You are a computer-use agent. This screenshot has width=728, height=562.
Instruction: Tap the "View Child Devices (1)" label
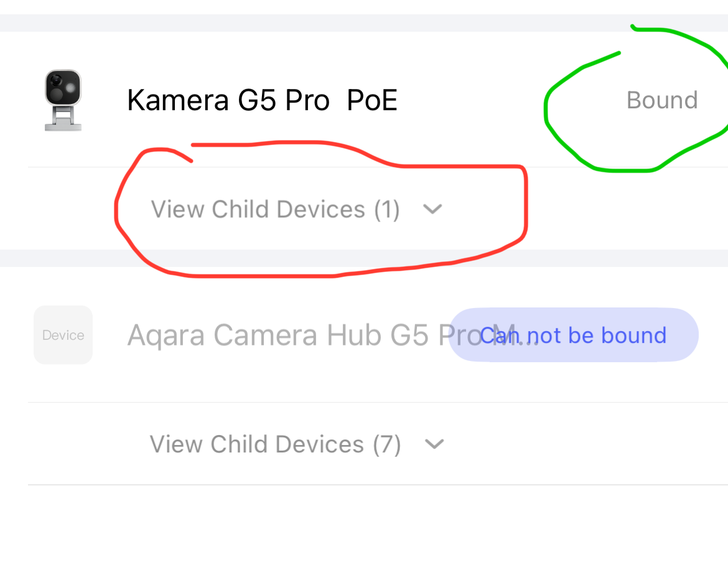[275, 209]
